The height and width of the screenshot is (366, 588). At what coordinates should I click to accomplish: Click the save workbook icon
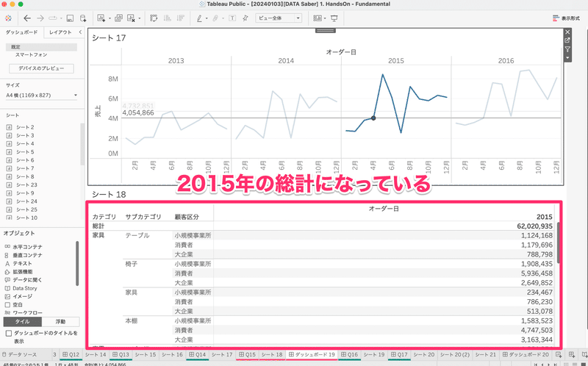pyautogui.click(x=70, y=18)
